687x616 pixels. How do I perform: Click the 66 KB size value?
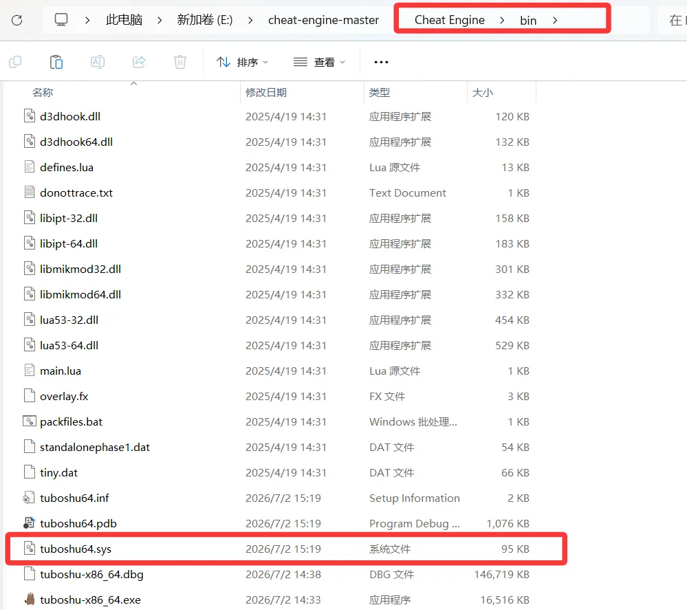click(x=515, y=473)
